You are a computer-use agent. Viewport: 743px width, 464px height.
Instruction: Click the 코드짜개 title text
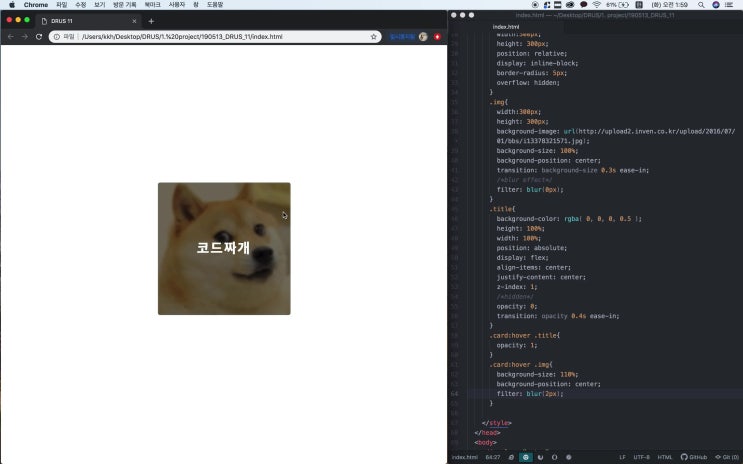pos(223,247)
